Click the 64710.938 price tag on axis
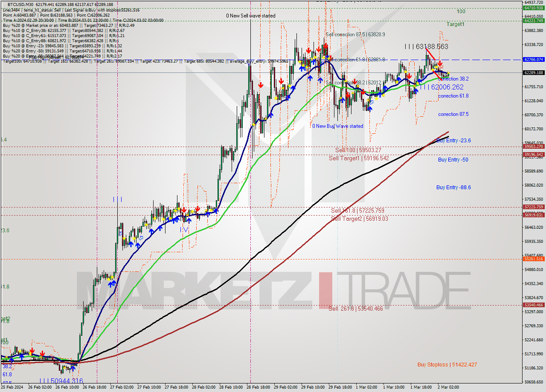The height and width of the screenshot is (392, 546). pyautogui.click(x=534, y=8)
